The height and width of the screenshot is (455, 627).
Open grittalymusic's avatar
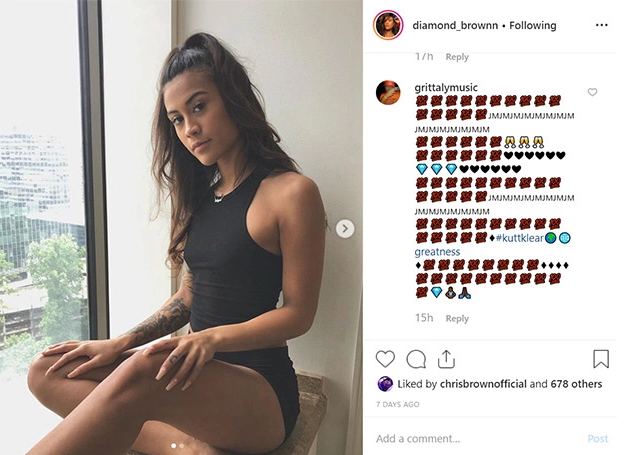tap(388, 92)
